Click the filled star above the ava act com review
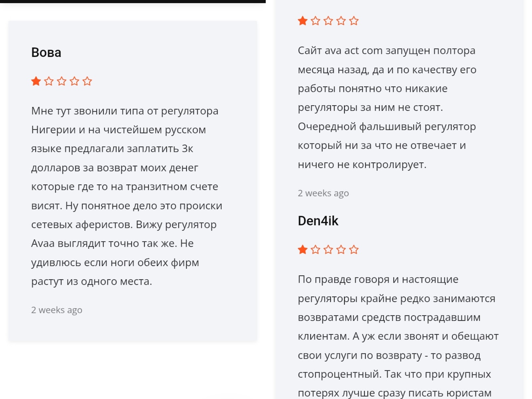This screenshot has width=532, height=399. 303,21
